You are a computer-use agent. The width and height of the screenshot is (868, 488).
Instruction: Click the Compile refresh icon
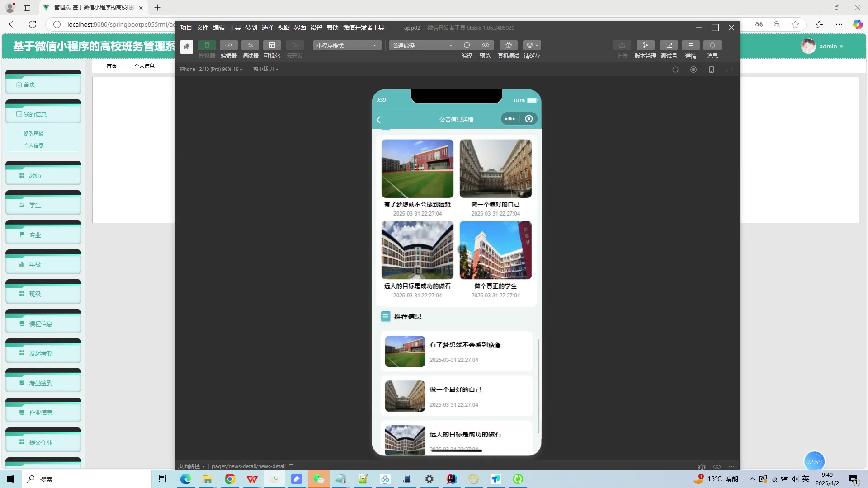tap(467, 45)
